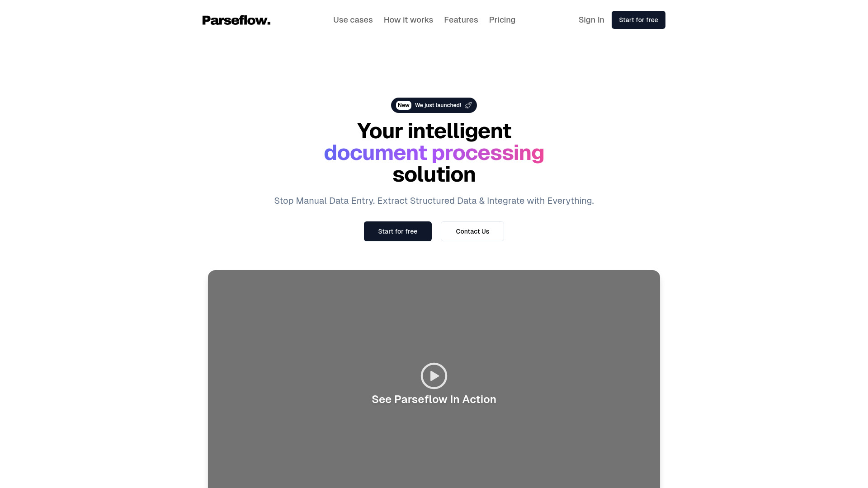This screenshot has width=868, height=488.
Task: Click the circular play icon outline
Action: click(434, 376)
